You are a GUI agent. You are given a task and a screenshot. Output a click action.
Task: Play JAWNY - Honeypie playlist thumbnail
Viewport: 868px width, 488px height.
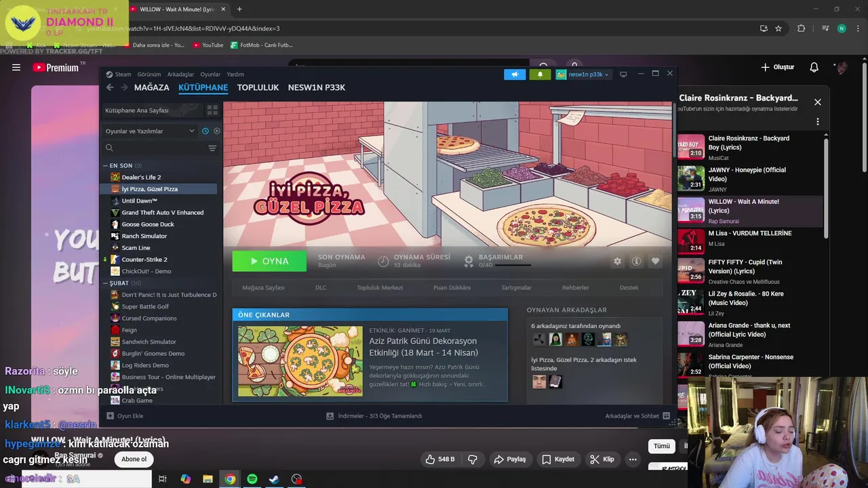click(691, 178)
